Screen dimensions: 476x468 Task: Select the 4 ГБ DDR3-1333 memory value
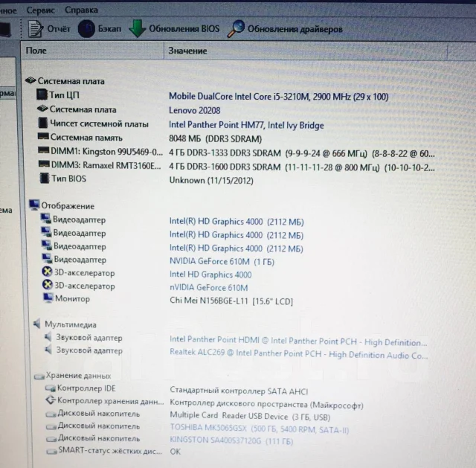click(x=302, y=153)
